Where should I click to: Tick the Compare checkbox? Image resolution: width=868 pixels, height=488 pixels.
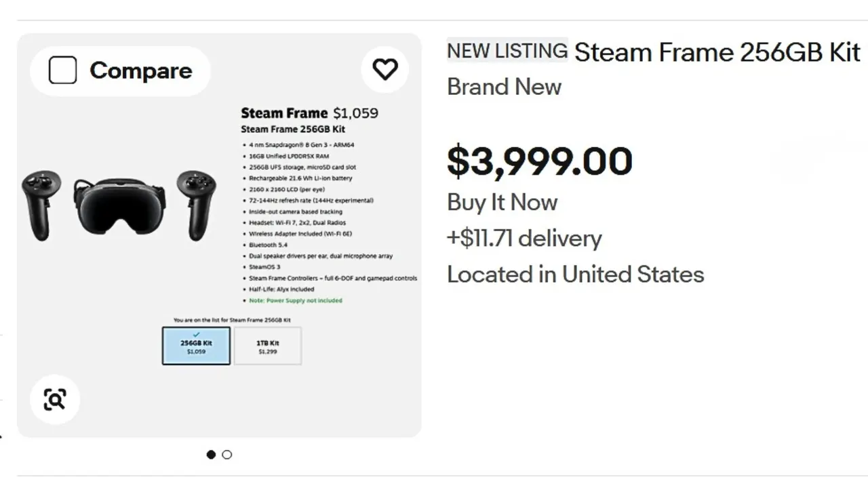point(62,70)
